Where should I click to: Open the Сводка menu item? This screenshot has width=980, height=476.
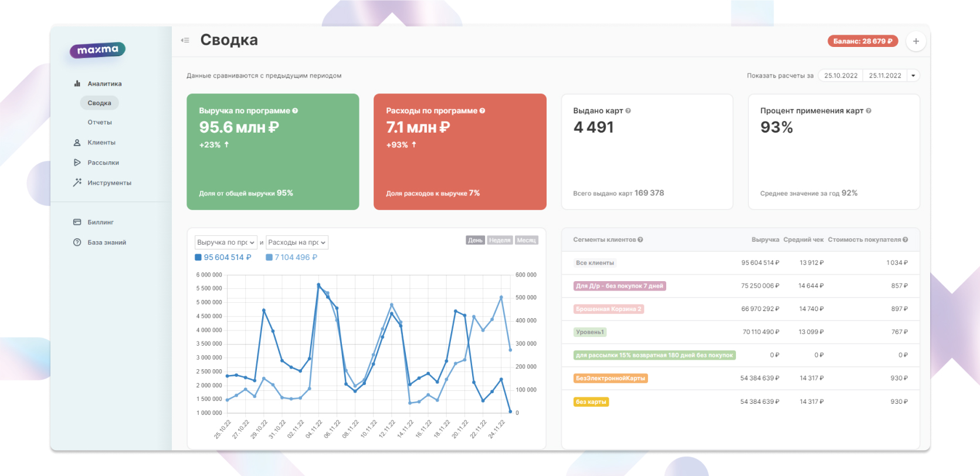[x=99, y=103]
